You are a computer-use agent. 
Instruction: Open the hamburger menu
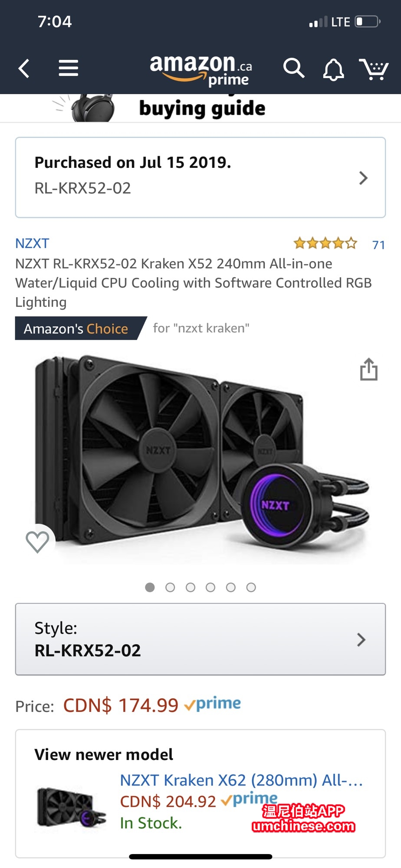(69, 68)
